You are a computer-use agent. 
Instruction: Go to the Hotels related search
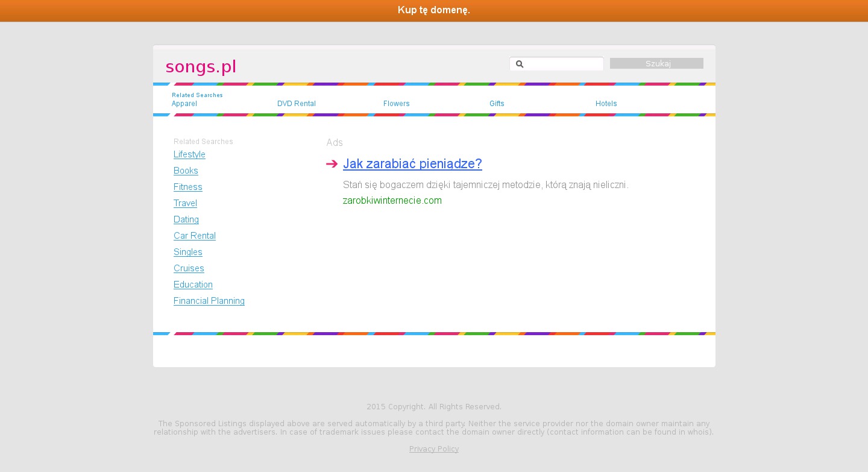[x=606, y=104]
